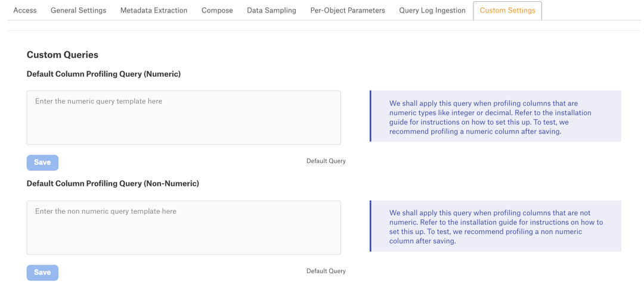Save the non-numeric column profiling query

pos(42,273)
